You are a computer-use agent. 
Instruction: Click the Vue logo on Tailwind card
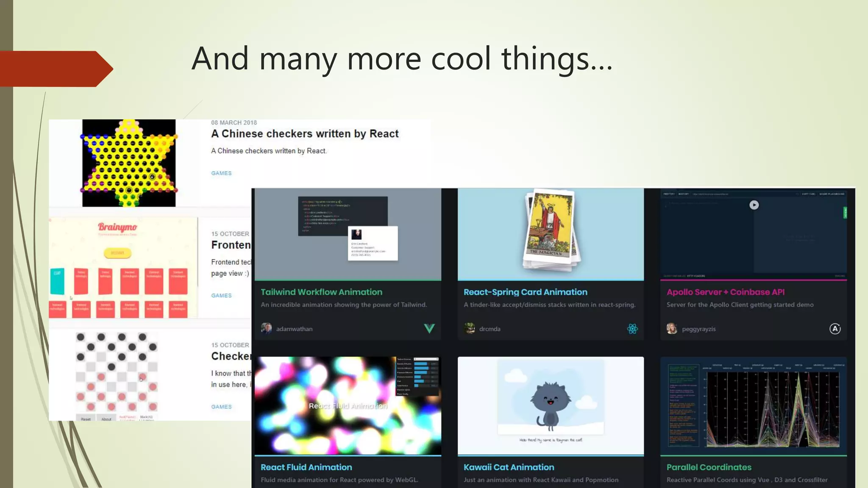point(429,329)
